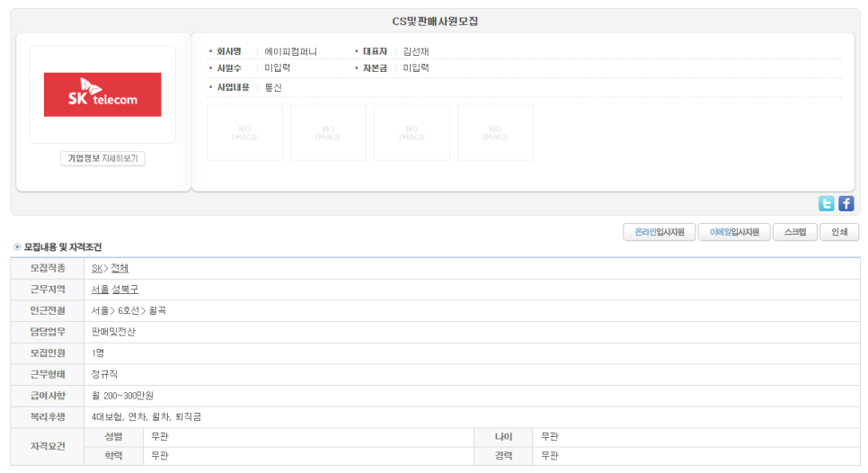The width and height of the screenshot is (868, 473).
Task: Select the first NO IMAGE thumbnail
Action: coord(244,133)
